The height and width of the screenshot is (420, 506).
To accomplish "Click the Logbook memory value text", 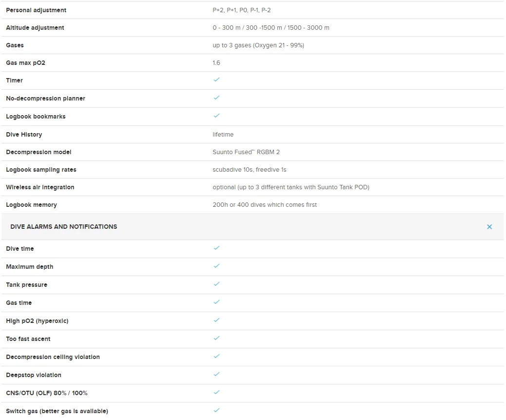I will coord(265,205).
